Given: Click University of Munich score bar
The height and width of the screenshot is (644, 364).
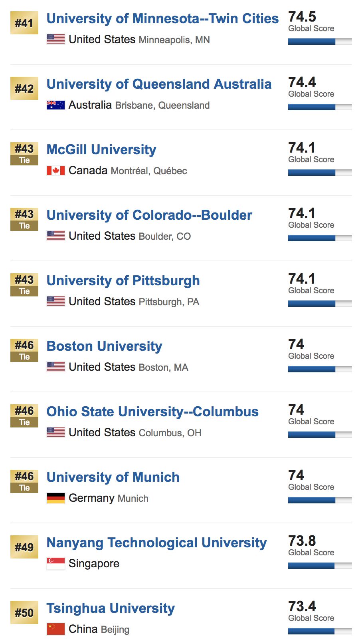Looking at the screenshot, I should coord(320,500).
